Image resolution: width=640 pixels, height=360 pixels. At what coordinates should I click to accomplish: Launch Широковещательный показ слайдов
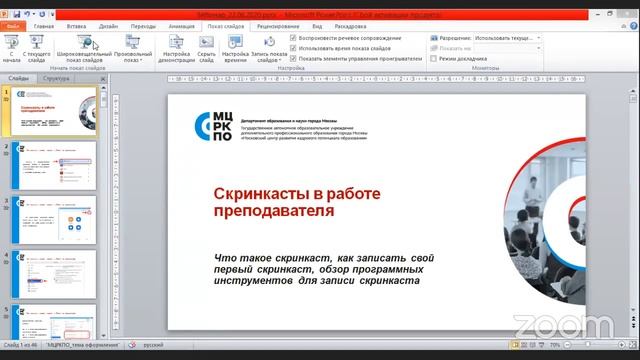click(x=84, y=48)
